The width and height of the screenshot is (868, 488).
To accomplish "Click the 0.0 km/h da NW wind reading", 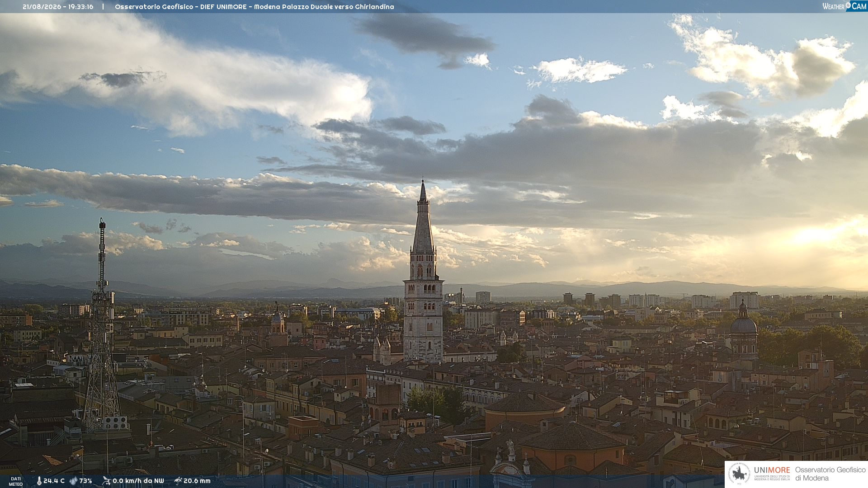I will pos(138,481).
